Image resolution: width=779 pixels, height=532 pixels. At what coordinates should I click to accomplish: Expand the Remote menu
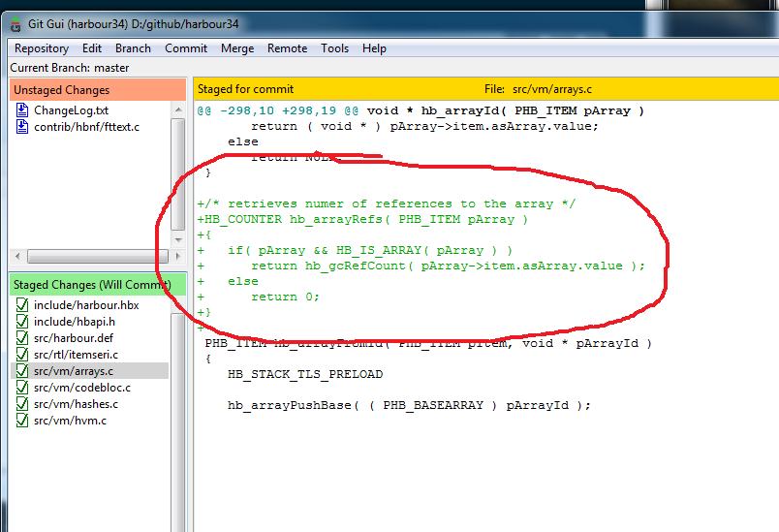click(287, 48)
